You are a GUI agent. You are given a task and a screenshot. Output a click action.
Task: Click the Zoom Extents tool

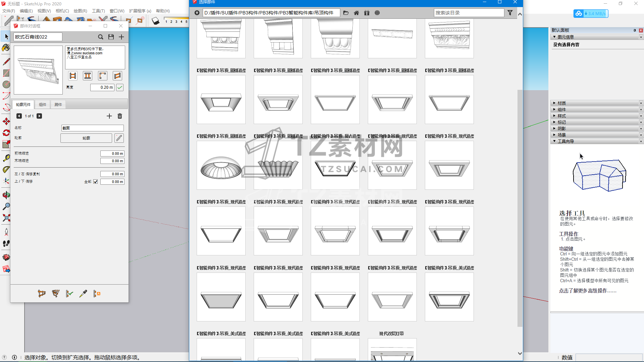point(6,218)
